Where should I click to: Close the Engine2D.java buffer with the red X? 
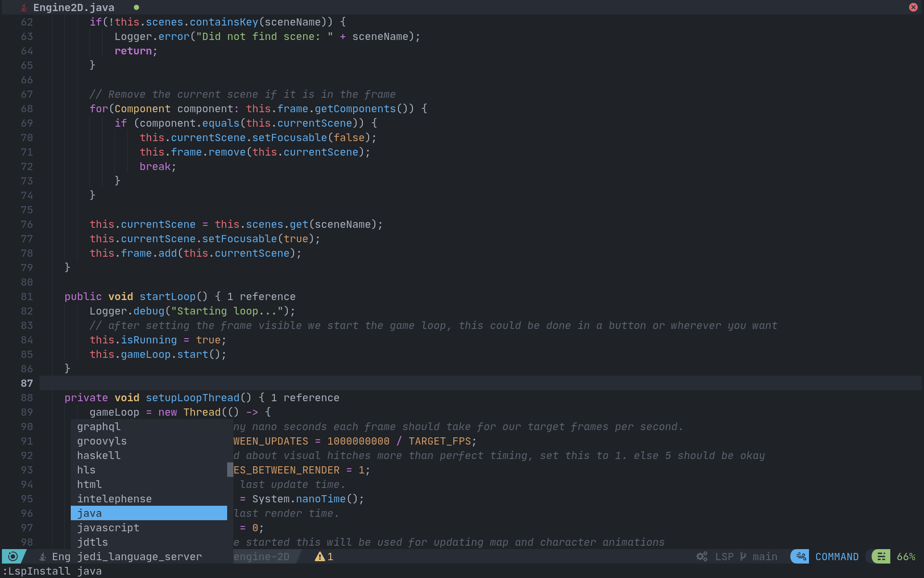(x=913, y=7)
